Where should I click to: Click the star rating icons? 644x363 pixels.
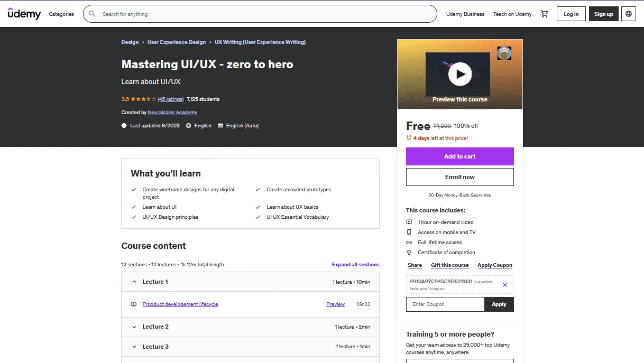coord(143,99)
